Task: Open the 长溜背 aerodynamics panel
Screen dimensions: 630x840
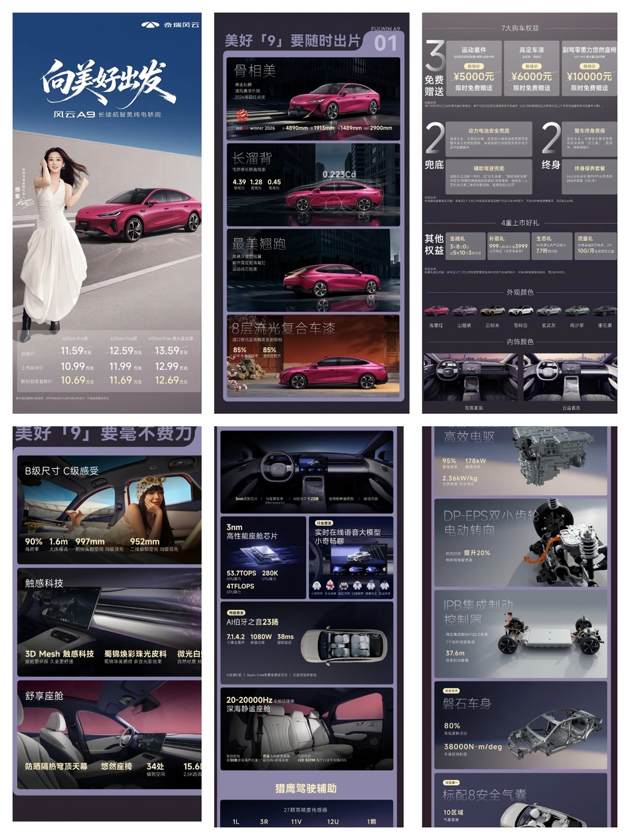Action: (x=313, y=184)
